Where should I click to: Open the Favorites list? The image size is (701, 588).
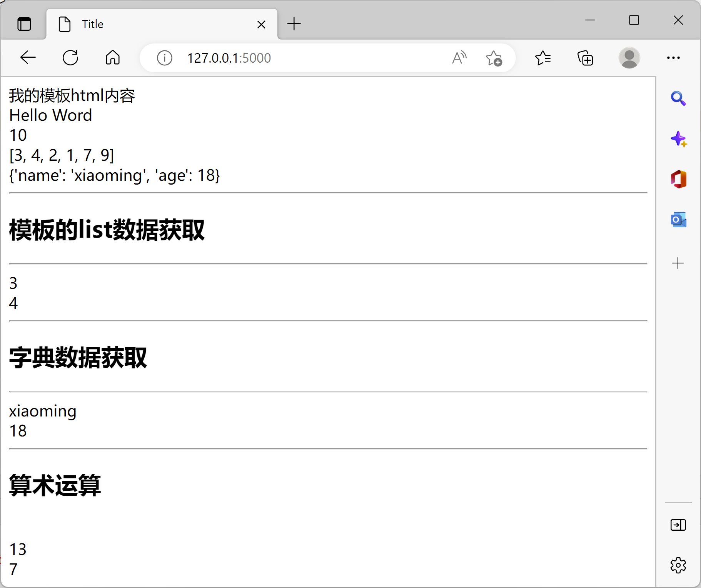543,58
